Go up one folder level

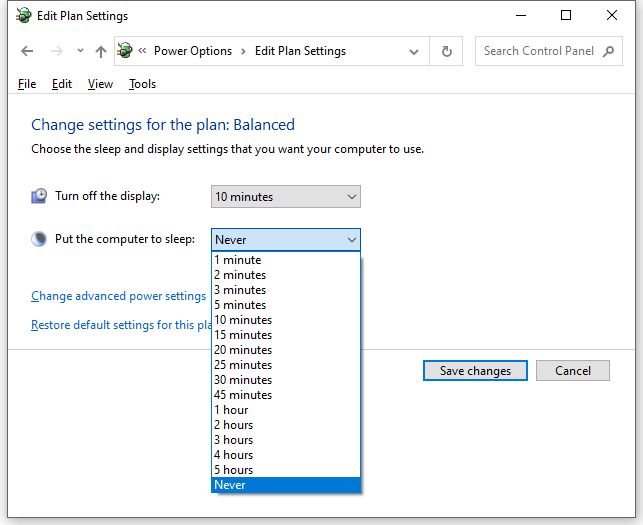point(101,51)
